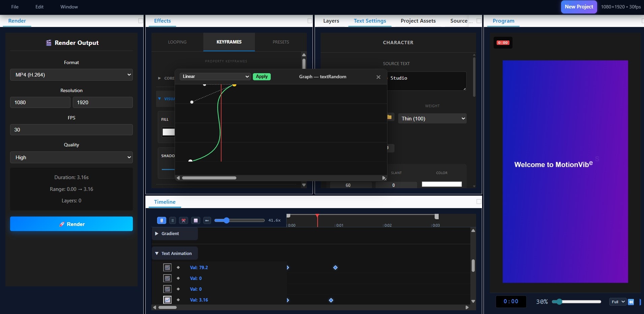The image size is (644, 314).
Task: Open graph editor for second Val: 0 row
Action: pos(167,289)
